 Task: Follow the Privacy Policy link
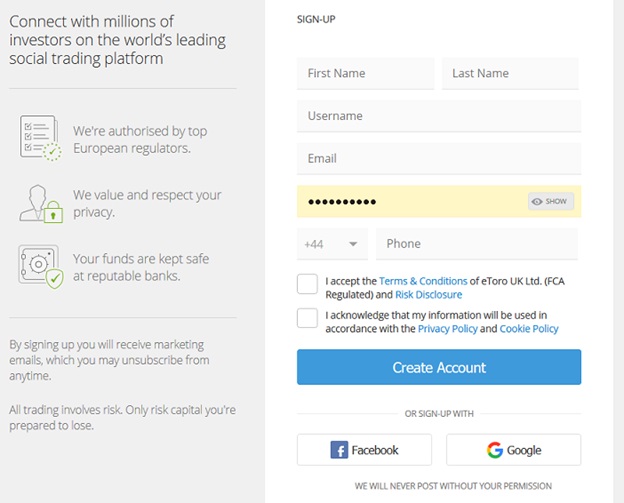(x=447, y=329)
